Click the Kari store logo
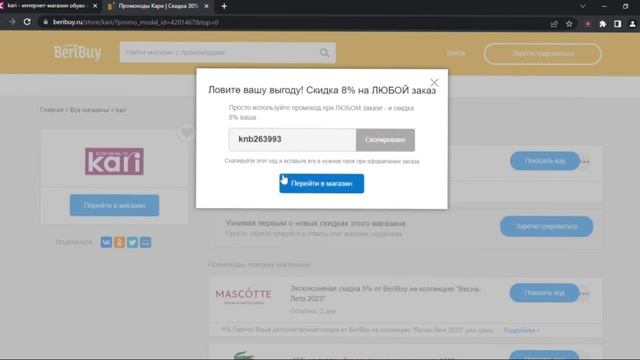This screenshot has height=360, width=640. (114, 161)
